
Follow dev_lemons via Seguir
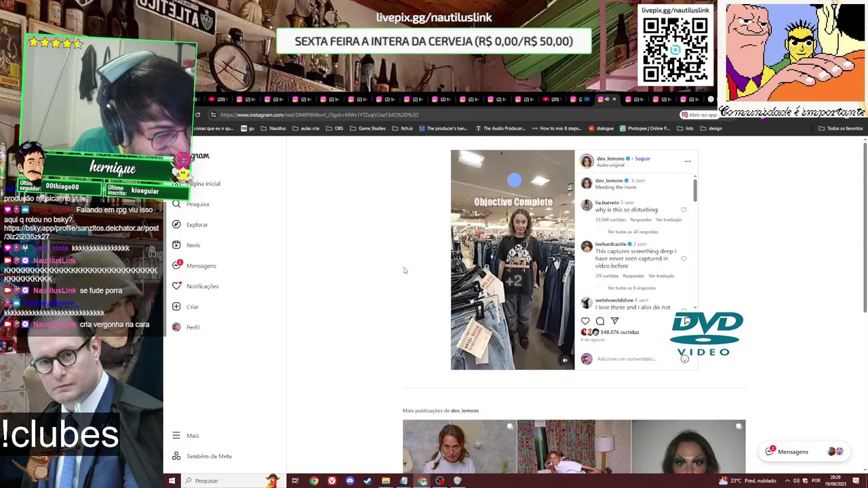[642, 159]
